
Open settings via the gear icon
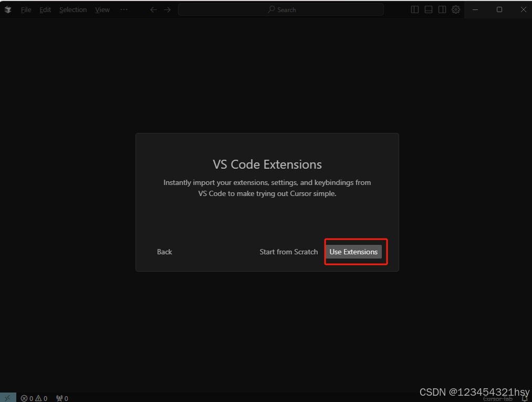(x=456, y=9)
